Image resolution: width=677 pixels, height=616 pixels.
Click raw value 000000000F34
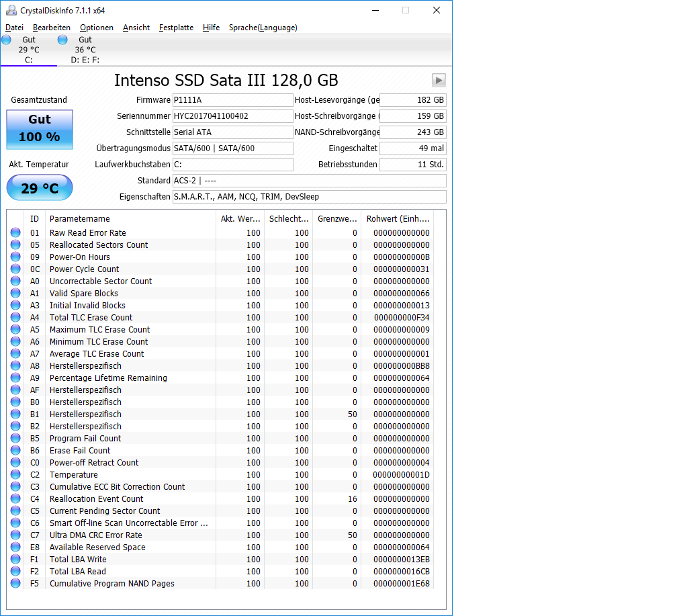pos(402,318)
